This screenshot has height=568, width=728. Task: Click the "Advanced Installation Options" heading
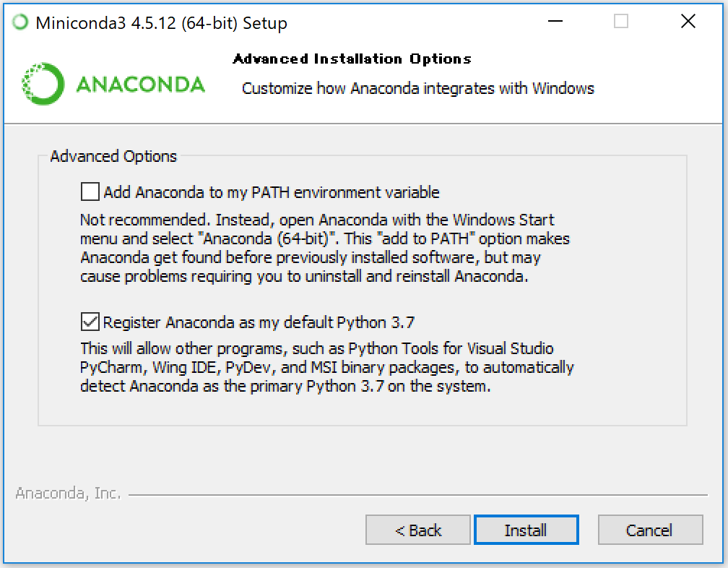pos(352,59)
